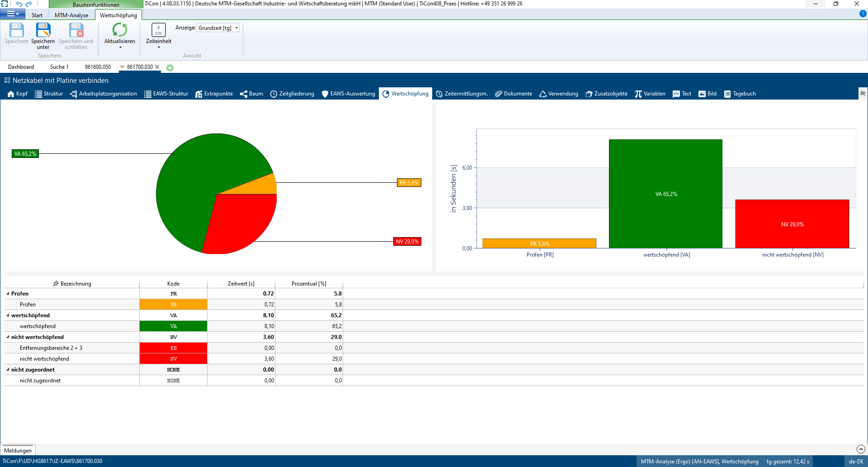Collapse the nicht wertschöpfend group
This screenshot has width=868, height=467.
[x=8, y=337]
